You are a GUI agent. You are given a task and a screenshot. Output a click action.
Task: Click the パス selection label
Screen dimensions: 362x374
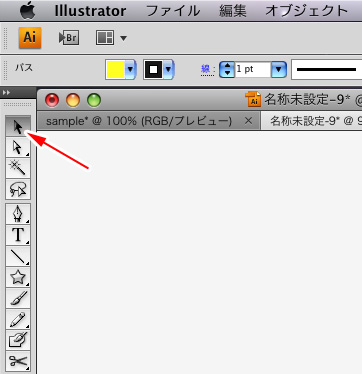pos(24,68)
